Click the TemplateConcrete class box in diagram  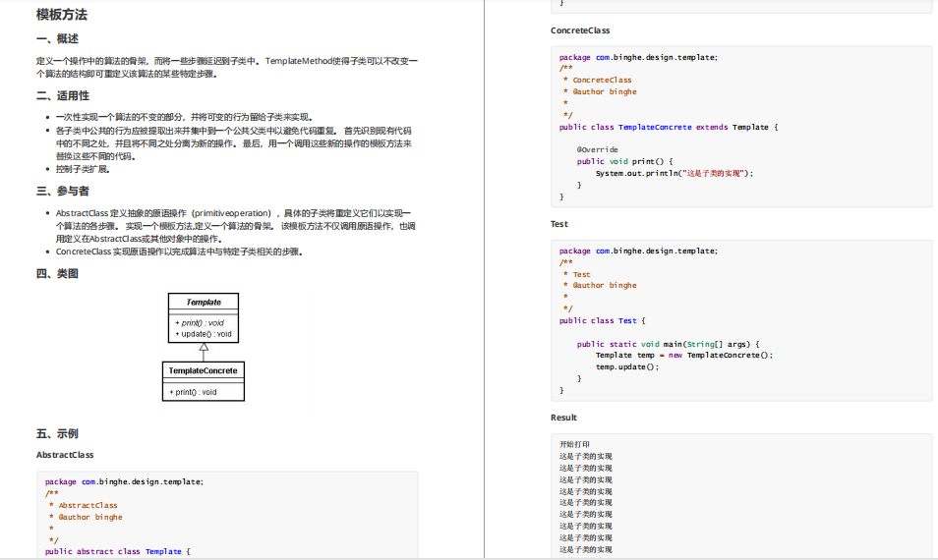(x=204, y=381)
